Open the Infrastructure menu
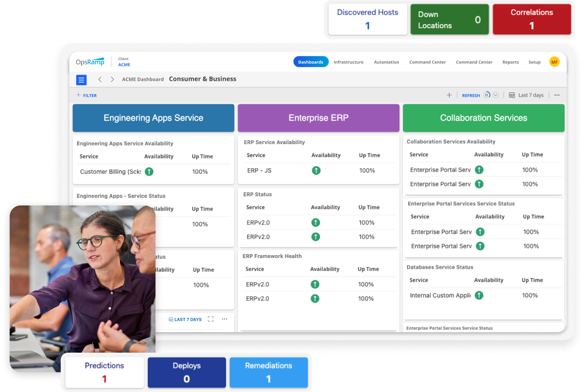The image size is (585, 392). (x=348, y=62)
